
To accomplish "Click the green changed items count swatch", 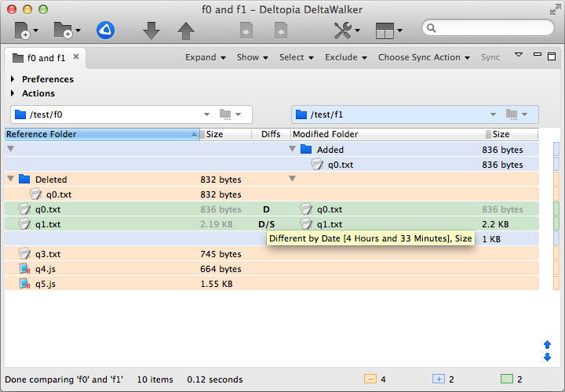I will pyautogui.click(x=507, y=379).
